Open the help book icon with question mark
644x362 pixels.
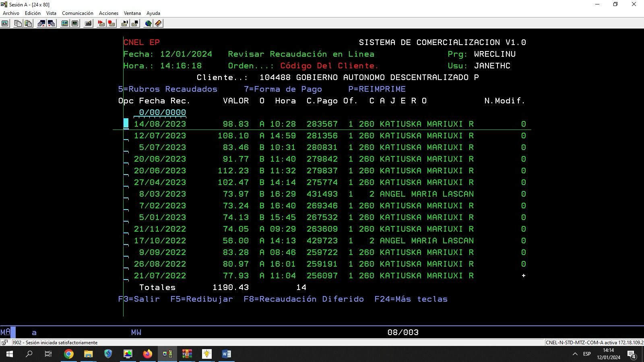158,23
